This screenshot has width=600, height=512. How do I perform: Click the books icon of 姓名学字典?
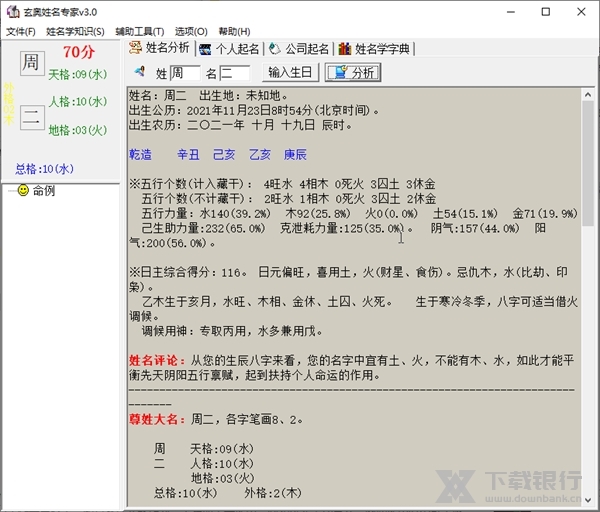click(344, 49)
